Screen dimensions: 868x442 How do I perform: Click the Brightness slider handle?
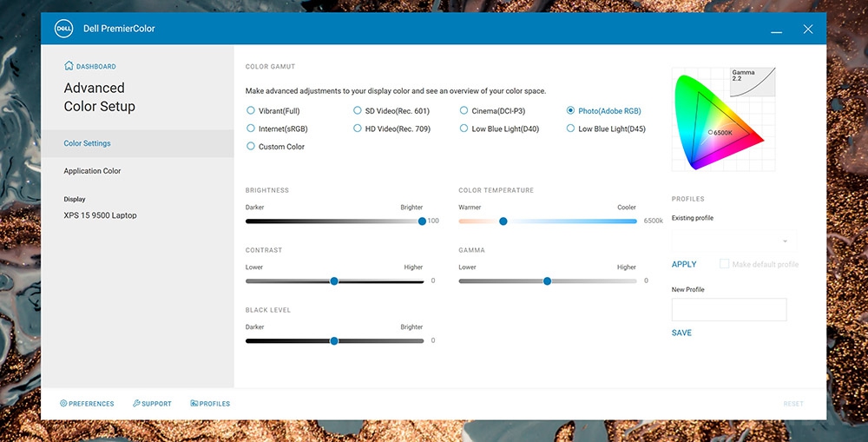point(422,221)
